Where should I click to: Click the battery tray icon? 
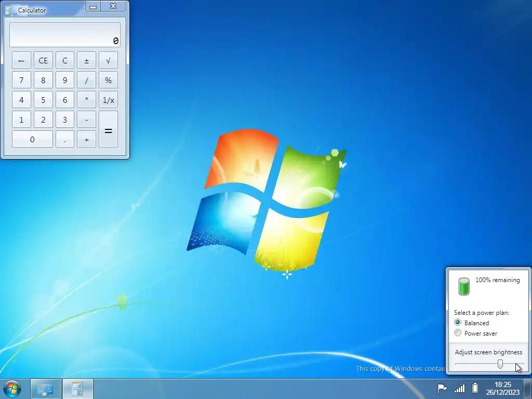tap(475, 388)
